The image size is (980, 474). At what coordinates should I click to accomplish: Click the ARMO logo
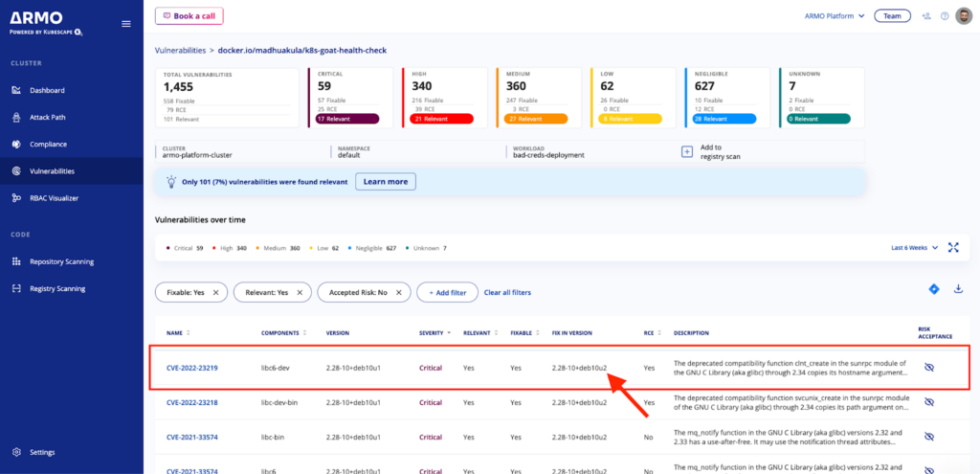[x=46, y=23]
